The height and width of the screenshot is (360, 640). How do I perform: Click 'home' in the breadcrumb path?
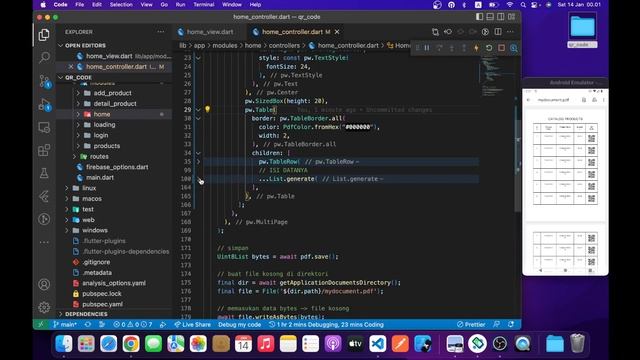point(253,45)
